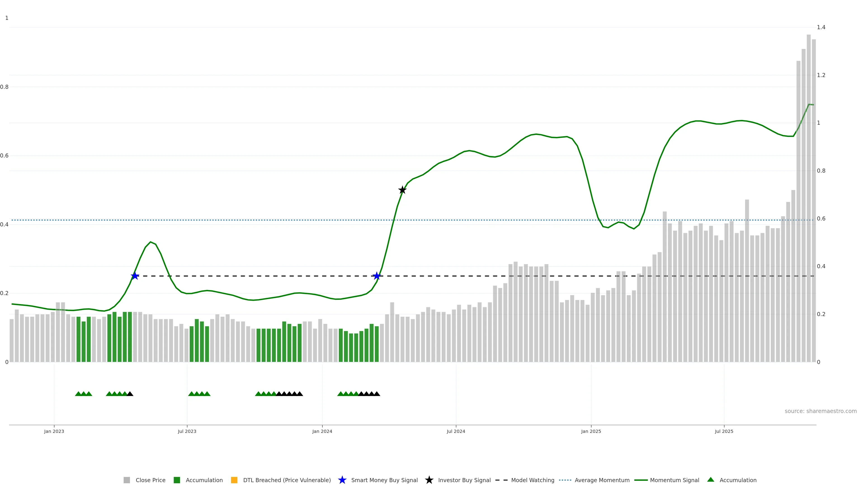
Task: Click the black star Investor Buy legend icon
Action: coord(429,480)
